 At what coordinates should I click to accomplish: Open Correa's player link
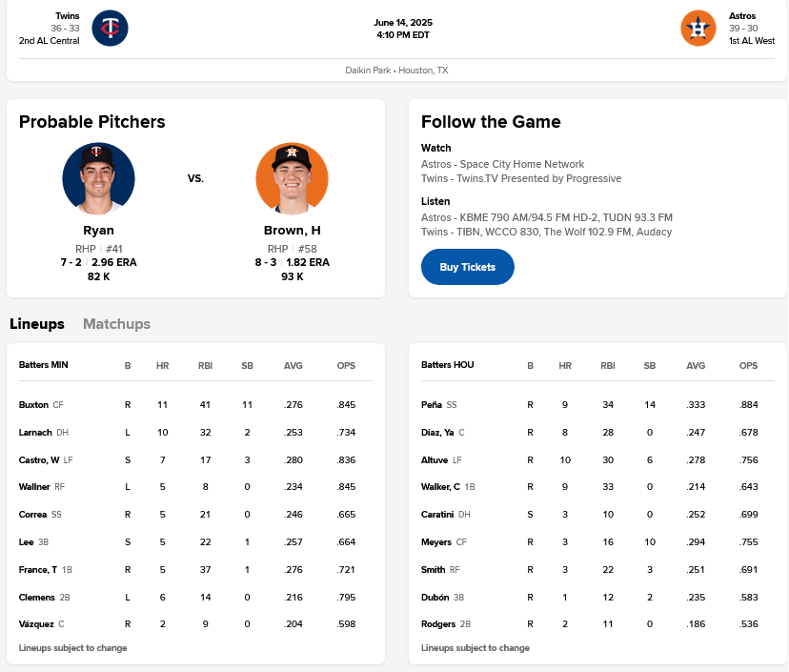33,515
